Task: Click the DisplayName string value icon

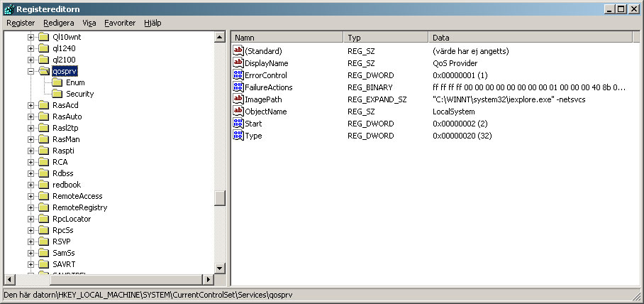Action: pyautogui.click(x=238, y=63)
